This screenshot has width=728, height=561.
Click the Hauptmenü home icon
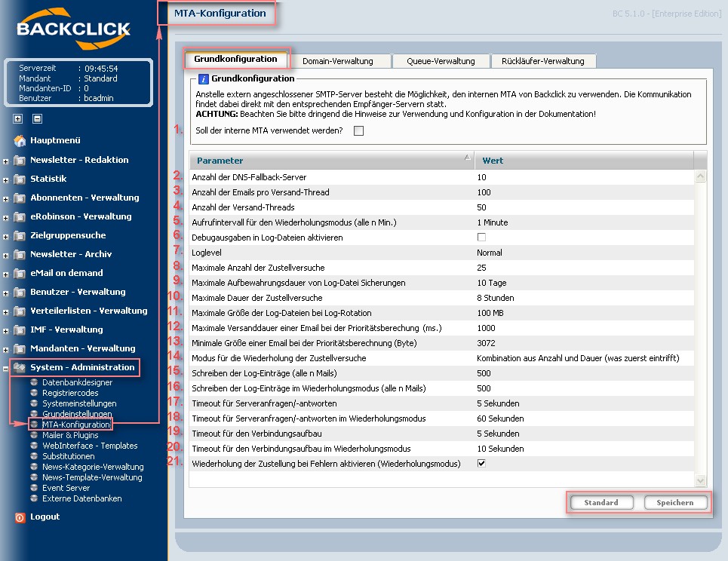point(20,140)
